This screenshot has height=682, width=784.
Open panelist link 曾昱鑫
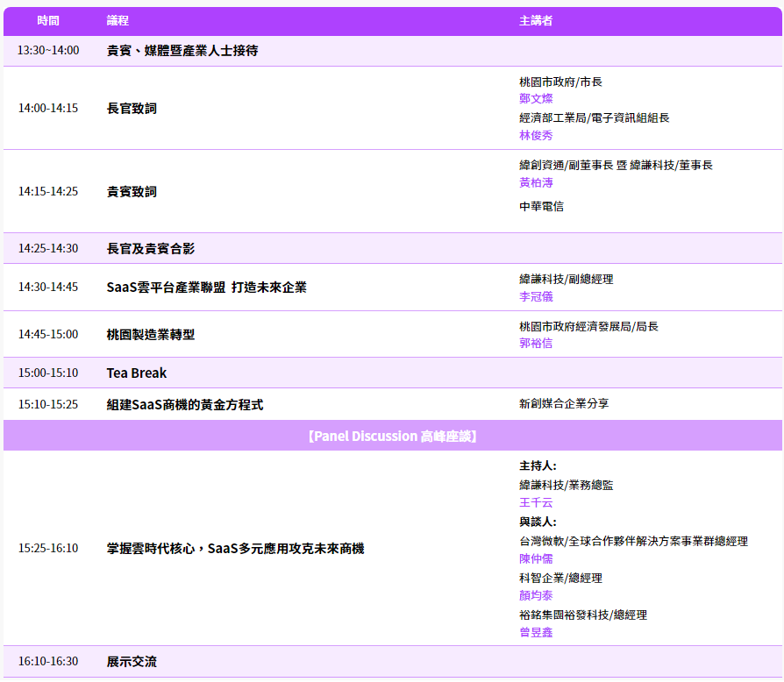(x=536, y=633)
